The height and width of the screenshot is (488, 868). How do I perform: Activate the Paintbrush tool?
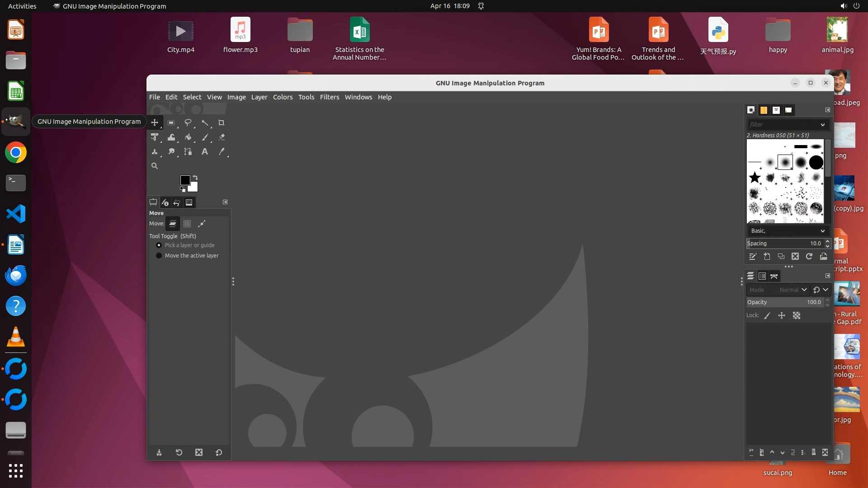point(205,137)
